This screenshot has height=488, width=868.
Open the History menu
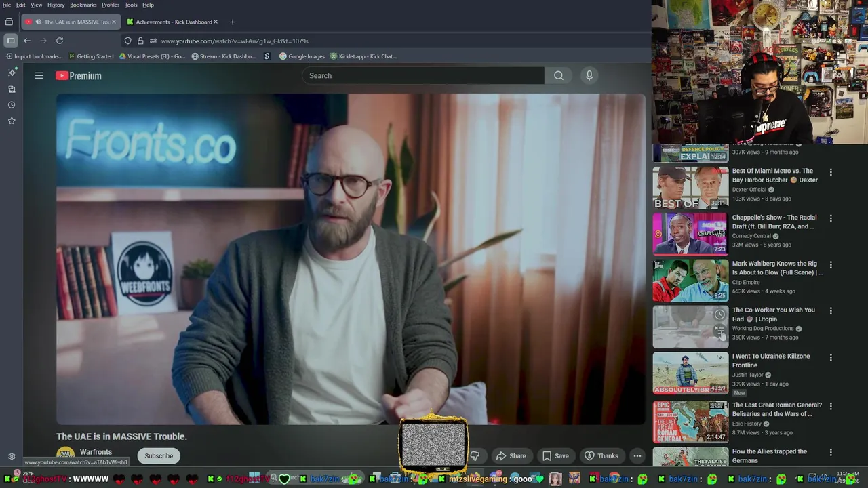coord(56,5)
